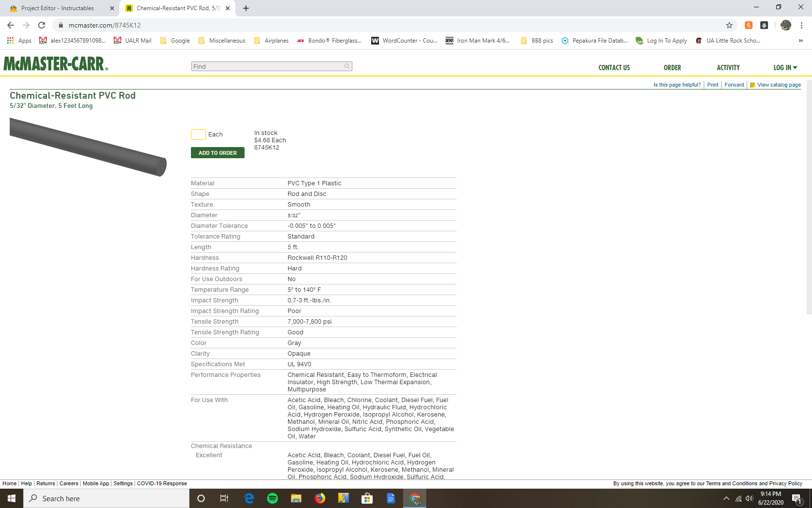Open Task View from the taskbar

[224, 498]
